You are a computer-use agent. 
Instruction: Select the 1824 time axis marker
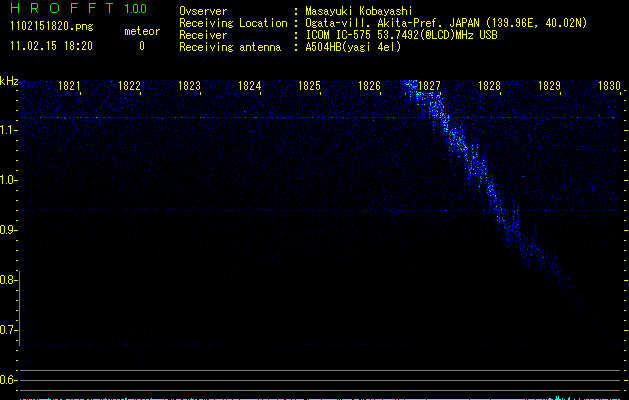[249, 87]
